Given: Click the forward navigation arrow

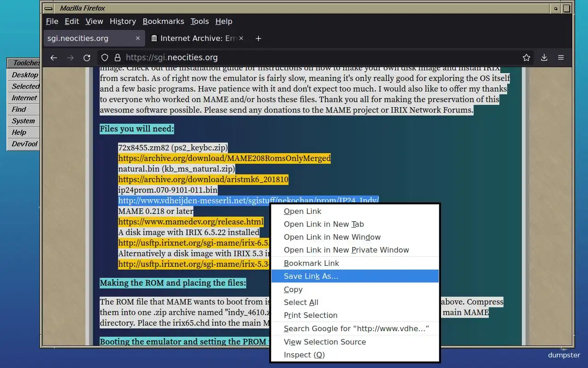Looking at the screenshot, I should pos(70,58).
